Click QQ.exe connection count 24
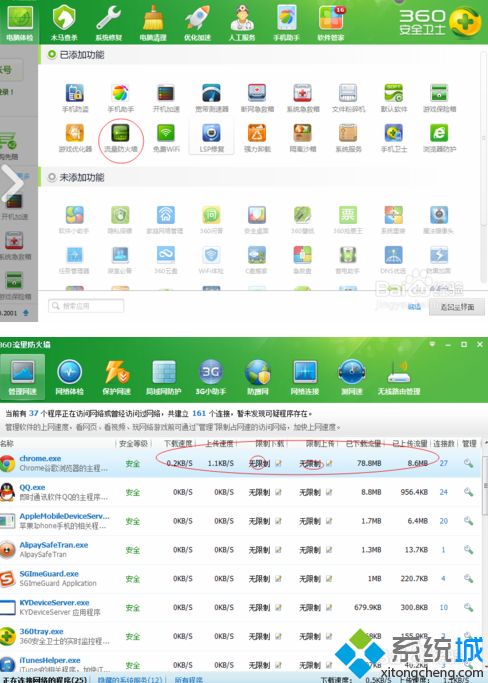 (x=444, y=492)
